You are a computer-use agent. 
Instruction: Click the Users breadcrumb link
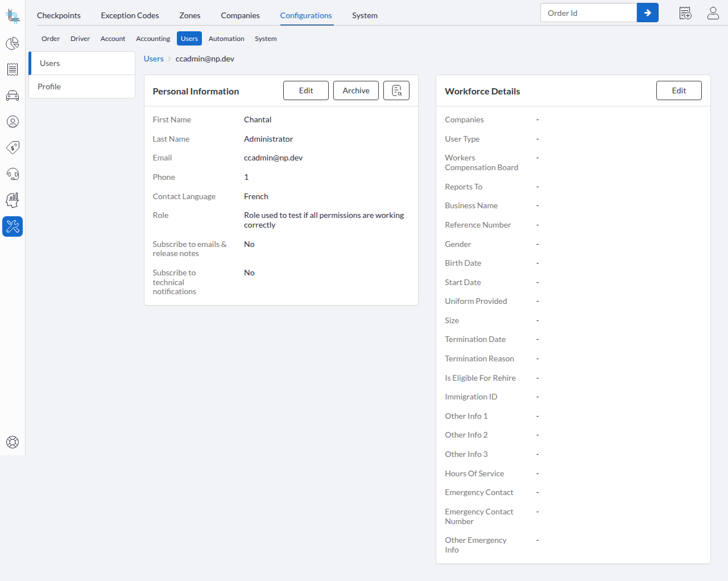click(154, 59)
